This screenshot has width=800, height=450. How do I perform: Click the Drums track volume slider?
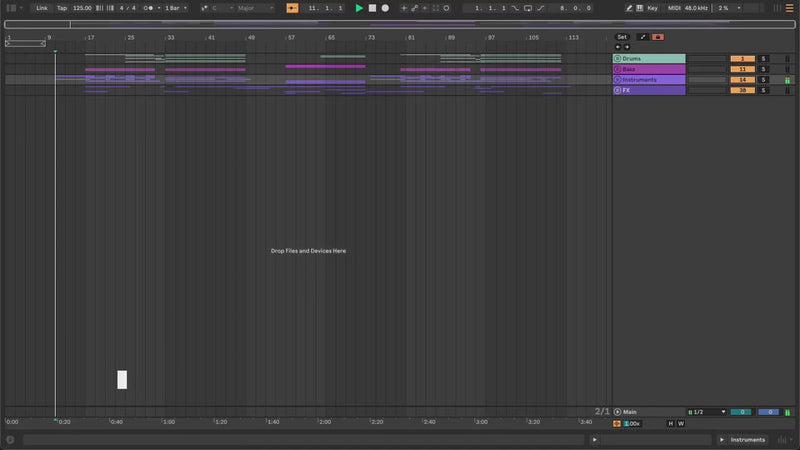707,59
